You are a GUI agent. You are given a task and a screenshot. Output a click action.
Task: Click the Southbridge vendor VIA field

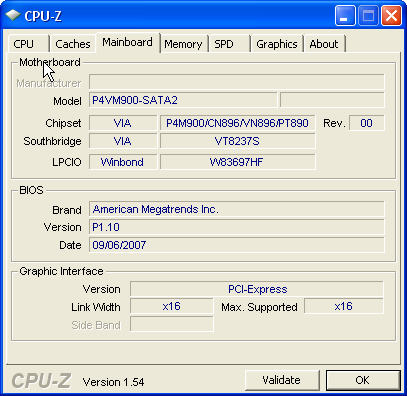pos(123,141)
